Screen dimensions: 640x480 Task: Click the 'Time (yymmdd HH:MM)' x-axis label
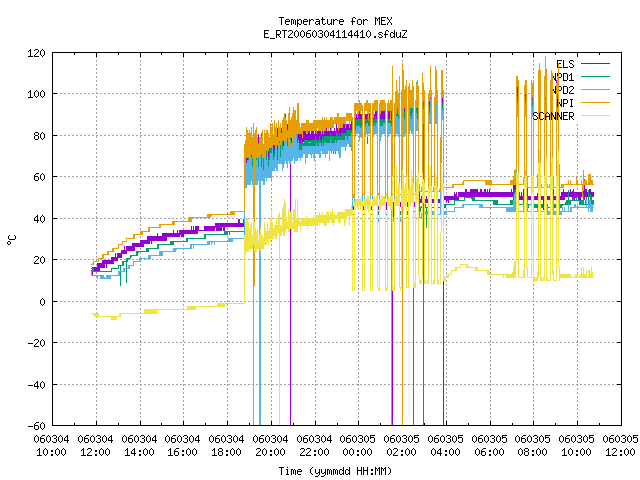click(x=335, y=471)
